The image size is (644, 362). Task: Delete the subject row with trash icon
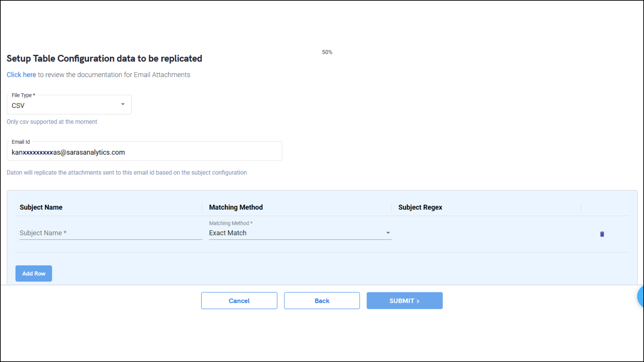pyautogui.click(x=602, y=234)
